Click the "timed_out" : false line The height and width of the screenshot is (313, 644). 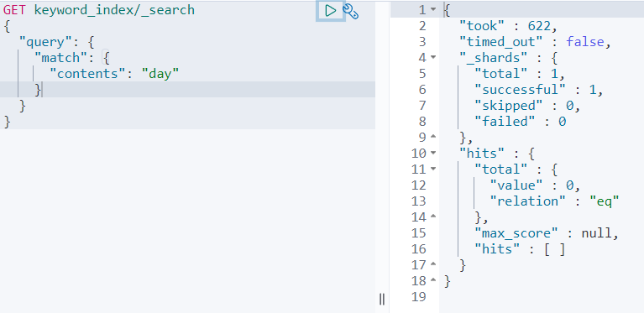(535, 42)
